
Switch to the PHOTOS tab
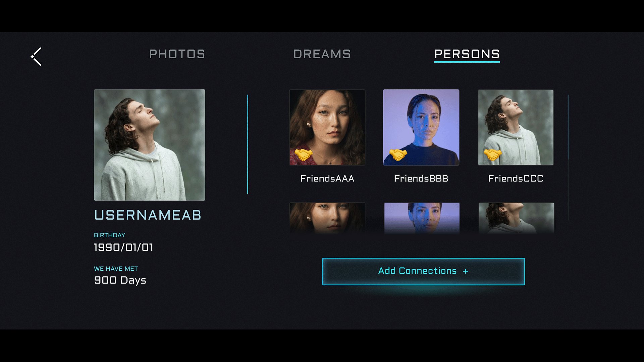pyautogui.click(x=177, y=54)
